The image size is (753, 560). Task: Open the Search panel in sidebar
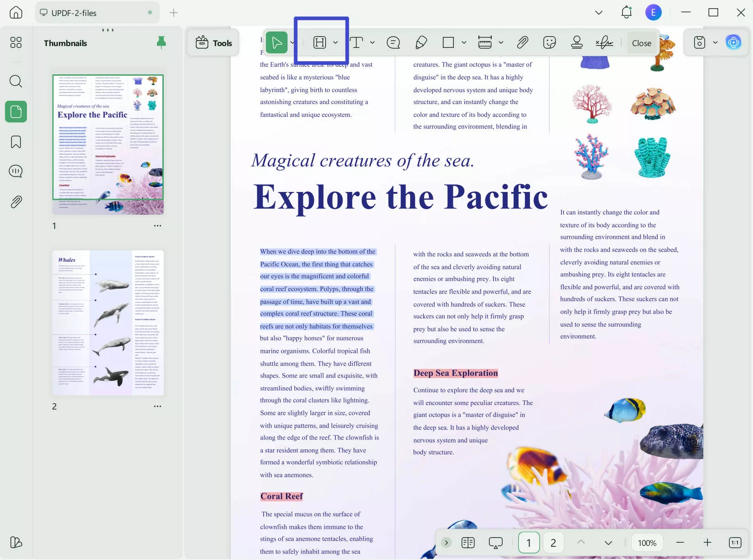(16, 81)
